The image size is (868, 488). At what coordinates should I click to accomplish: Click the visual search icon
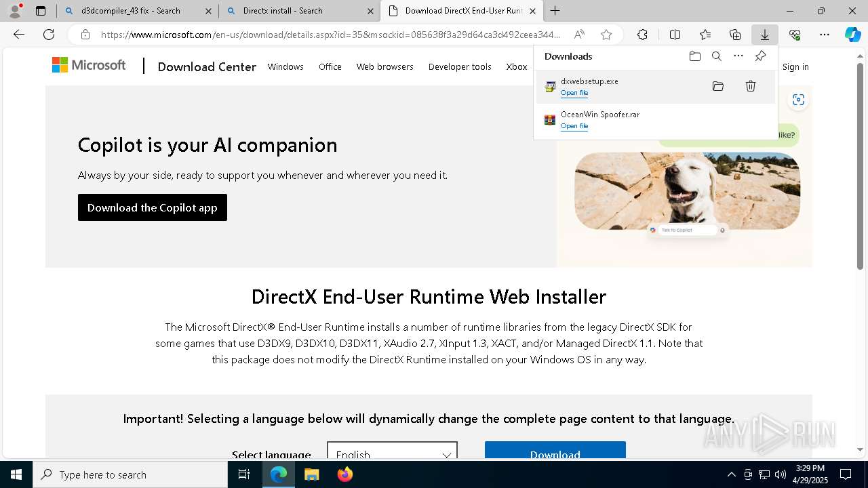[798, 100]
